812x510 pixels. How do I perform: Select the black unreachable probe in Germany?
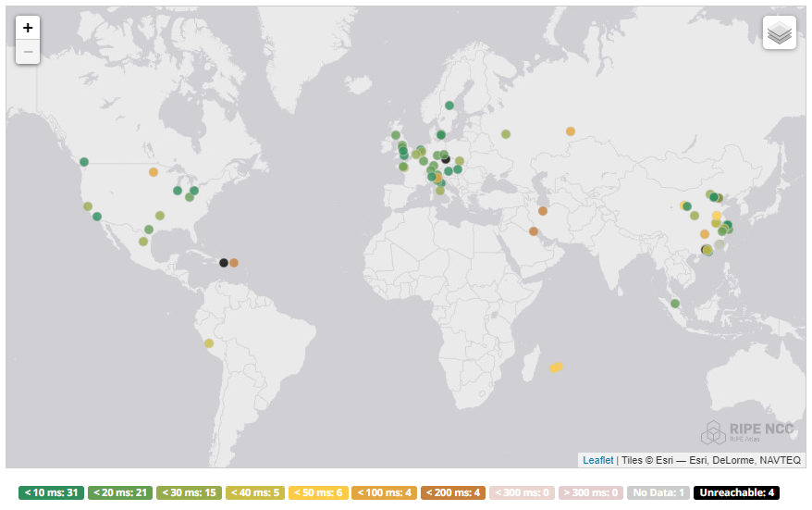point(446,159)
